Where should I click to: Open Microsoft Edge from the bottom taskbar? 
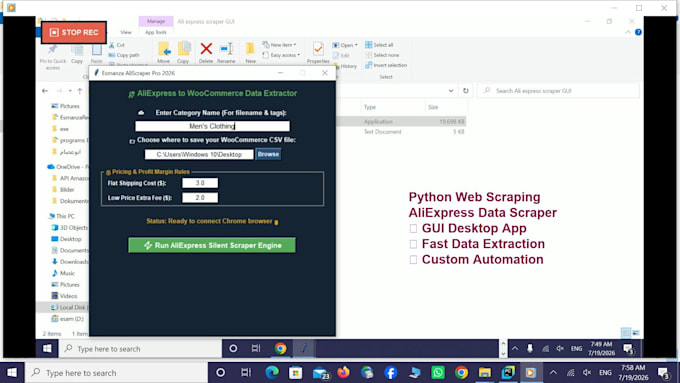(x=272, y=373)
